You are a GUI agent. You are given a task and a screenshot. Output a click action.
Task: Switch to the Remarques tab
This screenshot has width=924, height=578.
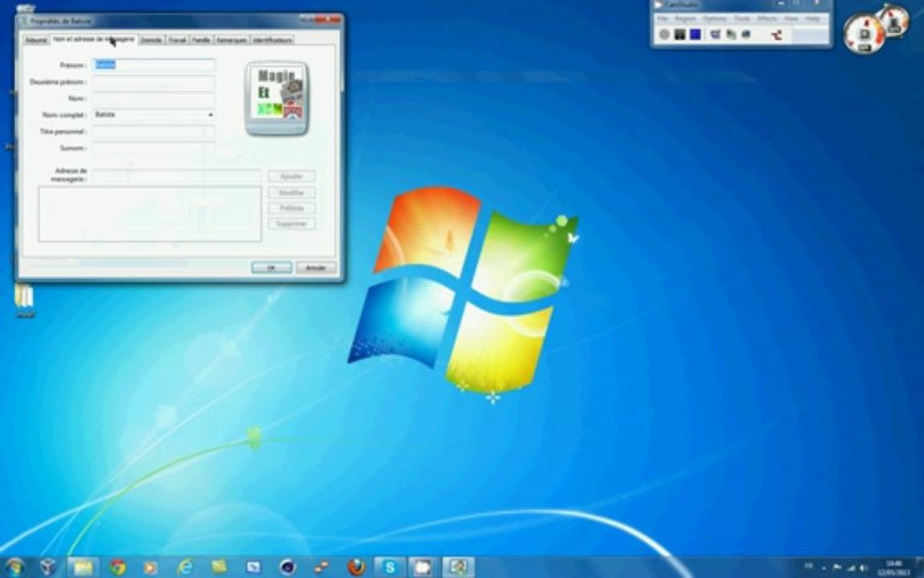(232, 40)
